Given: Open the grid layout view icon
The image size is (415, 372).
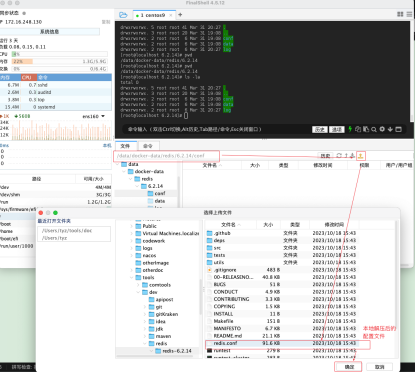Looking at the screenshot, I should click(x=400, y=14).
